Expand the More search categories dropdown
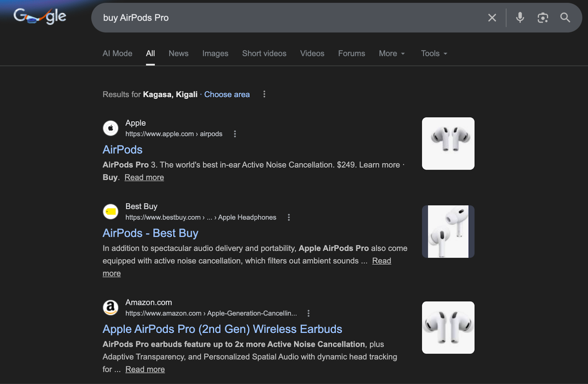This screenshot has width=588, height=384. pyautogui.click(x=391, y=53)
